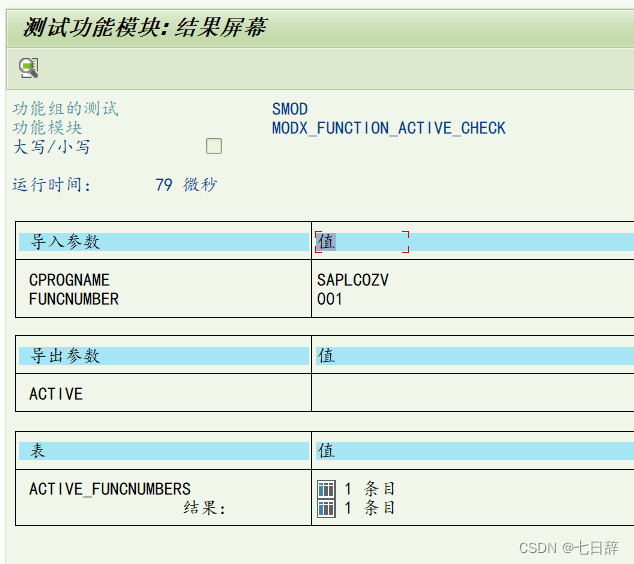Screen dimensions: 634x564
Task: Select the FUNCNUMBER parameter label
Action: [x=74, y=299]
